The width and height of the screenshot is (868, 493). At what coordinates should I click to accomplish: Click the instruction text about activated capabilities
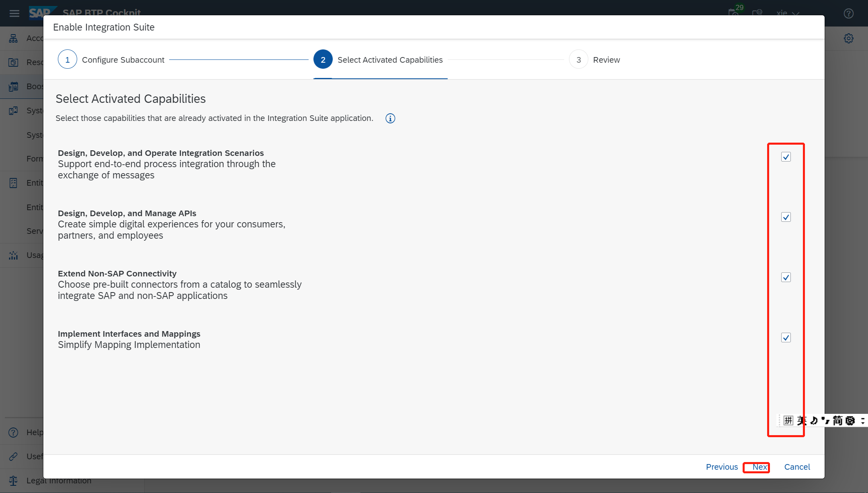[x=214, y=118]
